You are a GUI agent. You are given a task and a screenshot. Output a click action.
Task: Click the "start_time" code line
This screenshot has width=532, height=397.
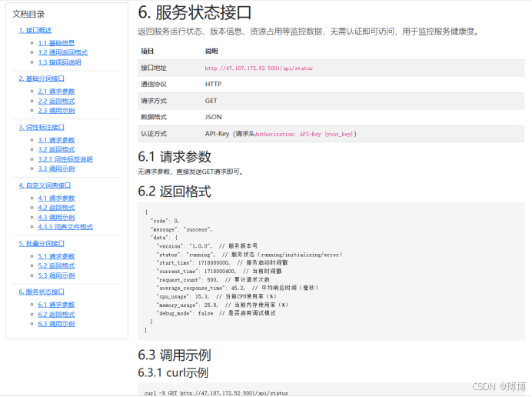[222, 263]
